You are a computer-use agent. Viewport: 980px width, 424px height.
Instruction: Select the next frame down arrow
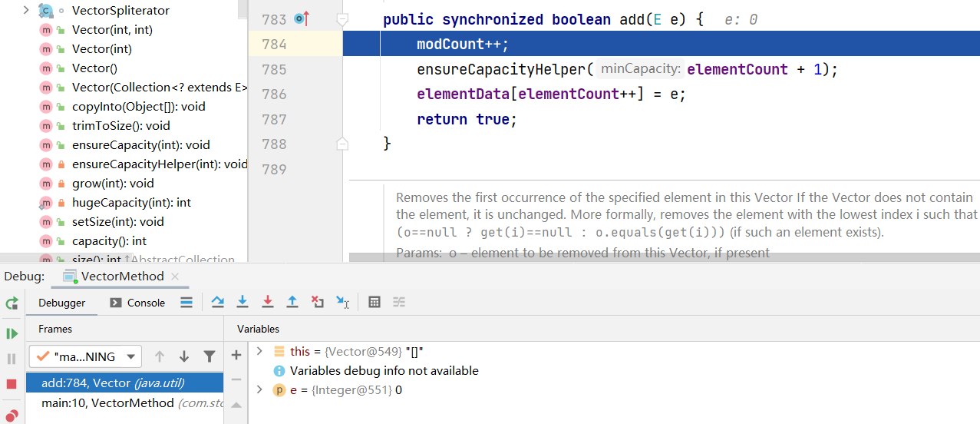click(x=184, y=356)
